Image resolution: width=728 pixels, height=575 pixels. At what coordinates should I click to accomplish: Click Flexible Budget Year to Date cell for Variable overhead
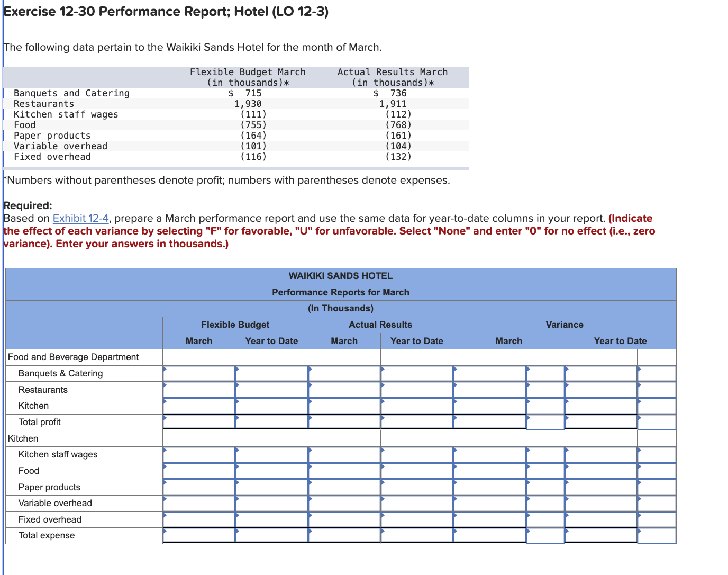(x=271, y=503)
